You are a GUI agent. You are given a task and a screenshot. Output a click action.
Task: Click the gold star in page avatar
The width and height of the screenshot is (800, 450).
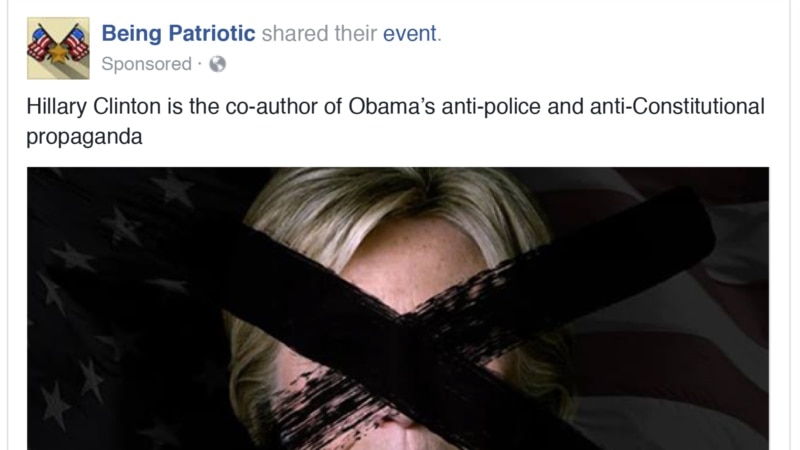point(58,54)
